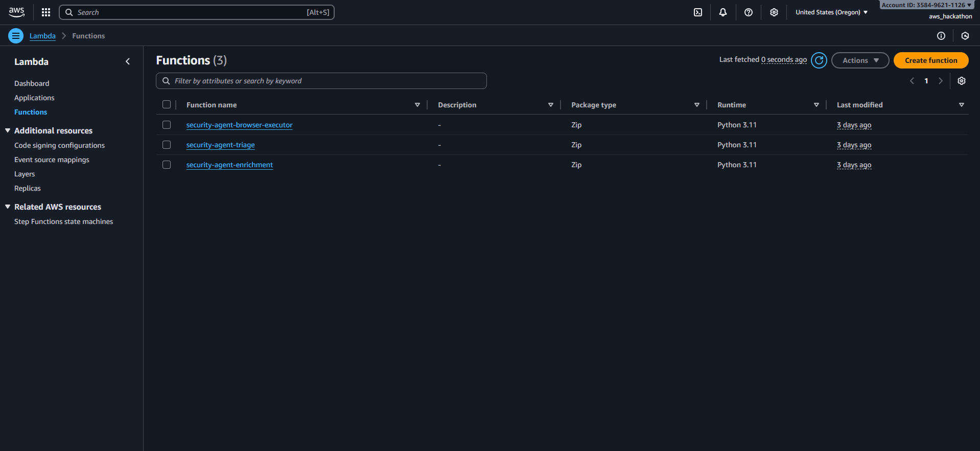Open security-agent-triage function
Screen dimensions: 980x451
pos(220,145)
